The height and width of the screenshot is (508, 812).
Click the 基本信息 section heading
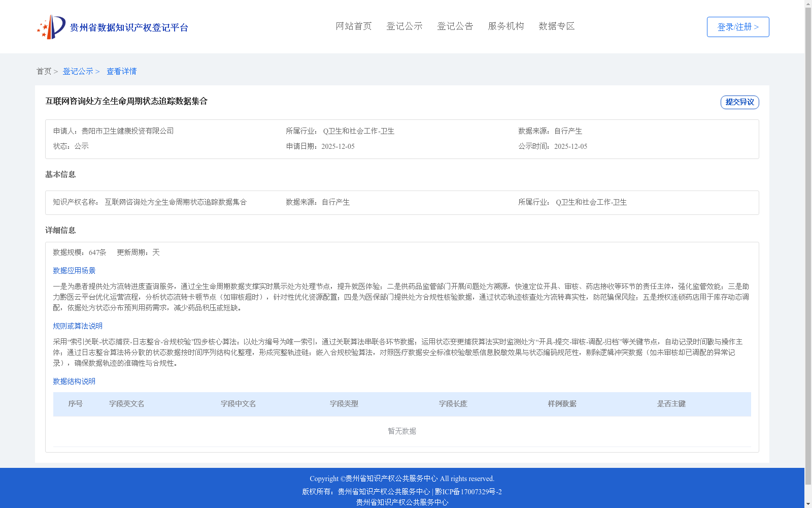pyautogui.click(x=60, y=175)
